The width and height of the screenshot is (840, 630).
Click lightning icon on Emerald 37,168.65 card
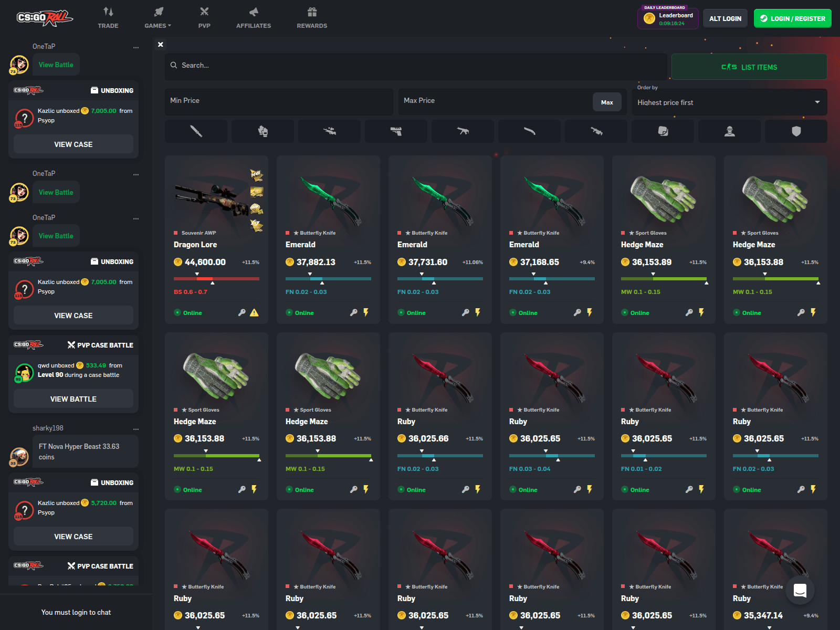tap(590, 312)
